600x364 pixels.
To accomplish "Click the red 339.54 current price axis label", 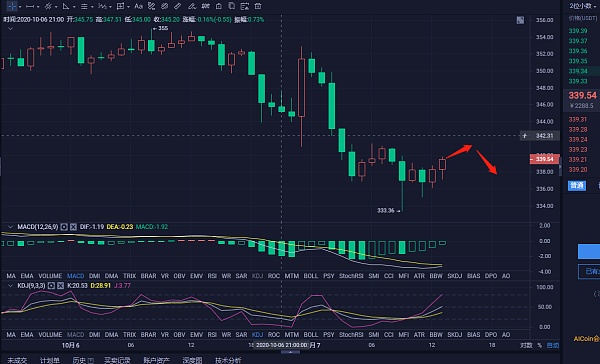I will [545, 159].
